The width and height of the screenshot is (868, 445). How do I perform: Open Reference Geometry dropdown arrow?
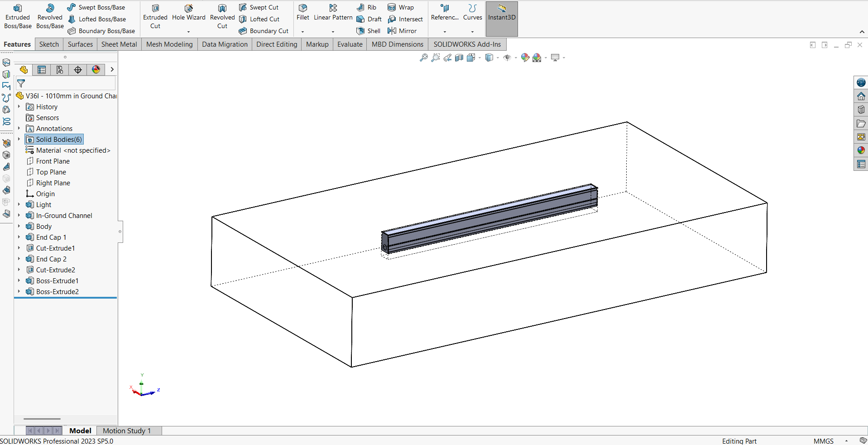point(445,32)
